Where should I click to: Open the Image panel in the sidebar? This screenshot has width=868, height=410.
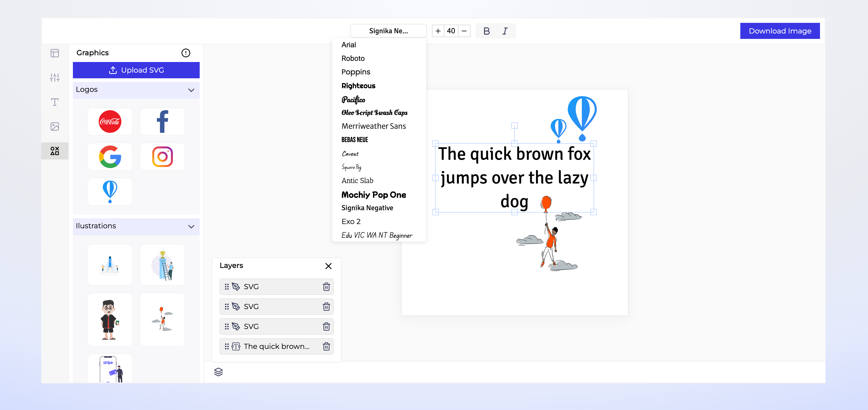(55, 126)
